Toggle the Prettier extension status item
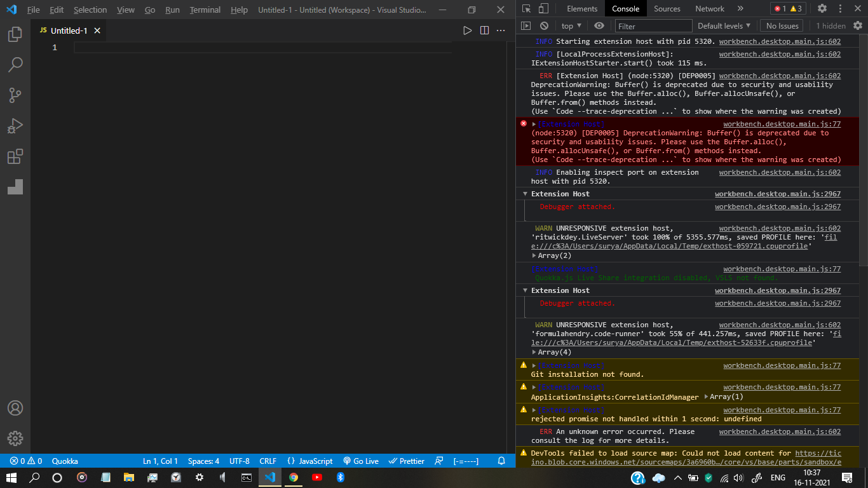868x488 pixels. point(405,461)
